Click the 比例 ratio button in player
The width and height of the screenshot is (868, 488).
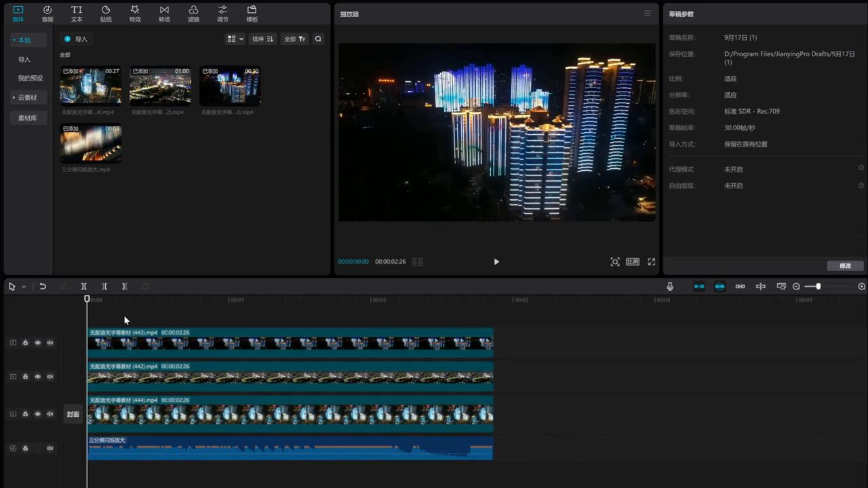pos(633,262)
